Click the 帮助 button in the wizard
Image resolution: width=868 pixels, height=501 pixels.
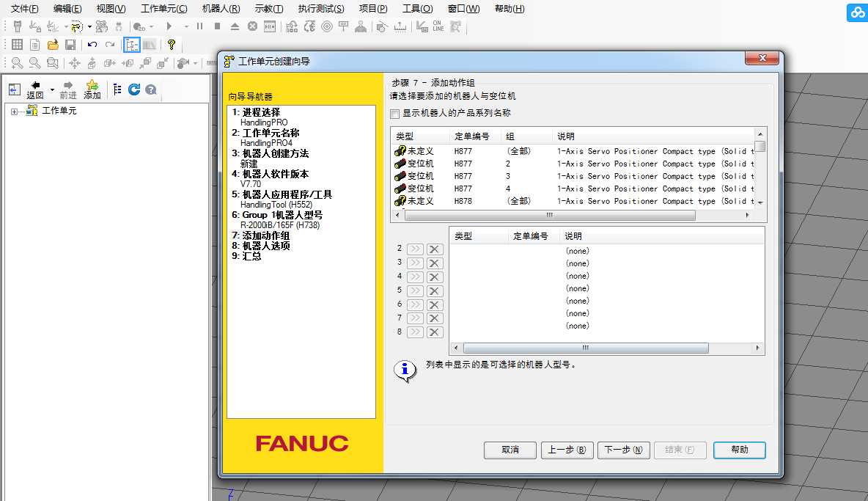[740, 450]
